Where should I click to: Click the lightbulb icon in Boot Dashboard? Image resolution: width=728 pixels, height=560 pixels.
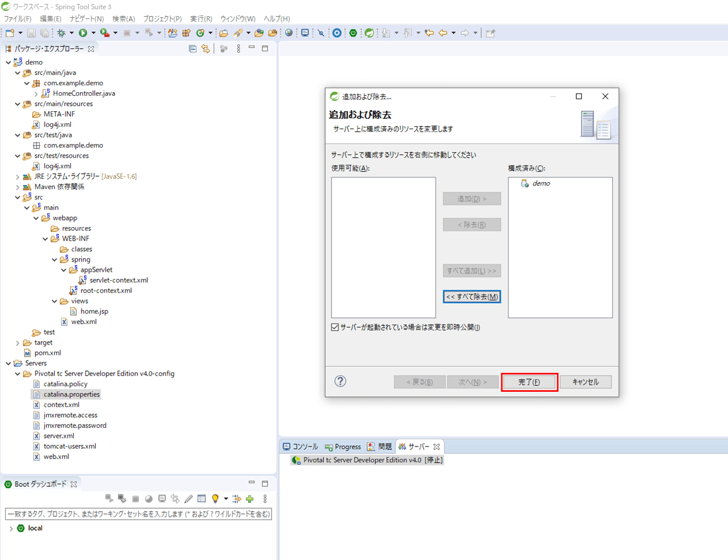point(215,499)
